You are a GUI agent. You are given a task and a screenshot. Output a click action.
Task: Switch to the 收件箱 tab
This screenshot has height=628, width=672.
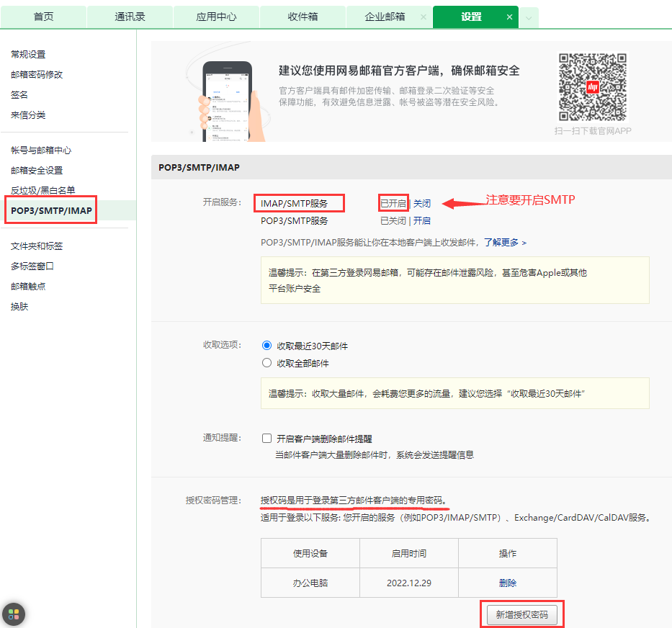click(303, 16)
